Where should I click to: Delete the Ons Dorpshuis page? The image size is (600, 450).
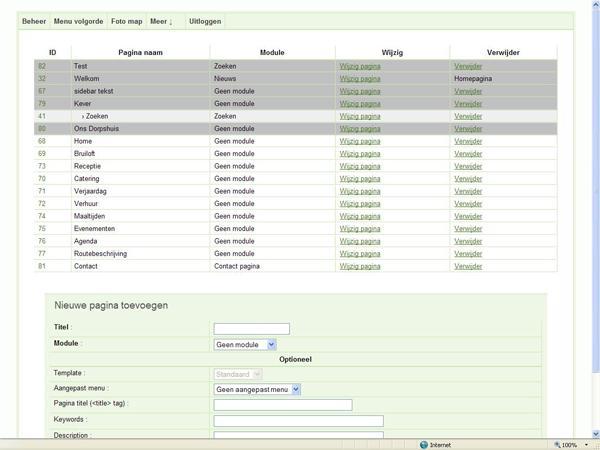[468, 129]
